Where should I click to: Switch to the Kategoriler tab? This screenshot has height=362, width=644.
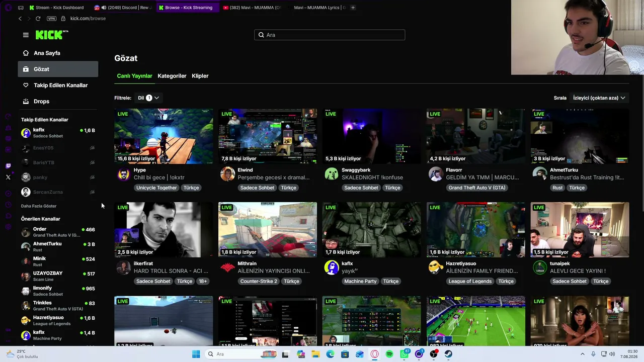click(172, 76)
